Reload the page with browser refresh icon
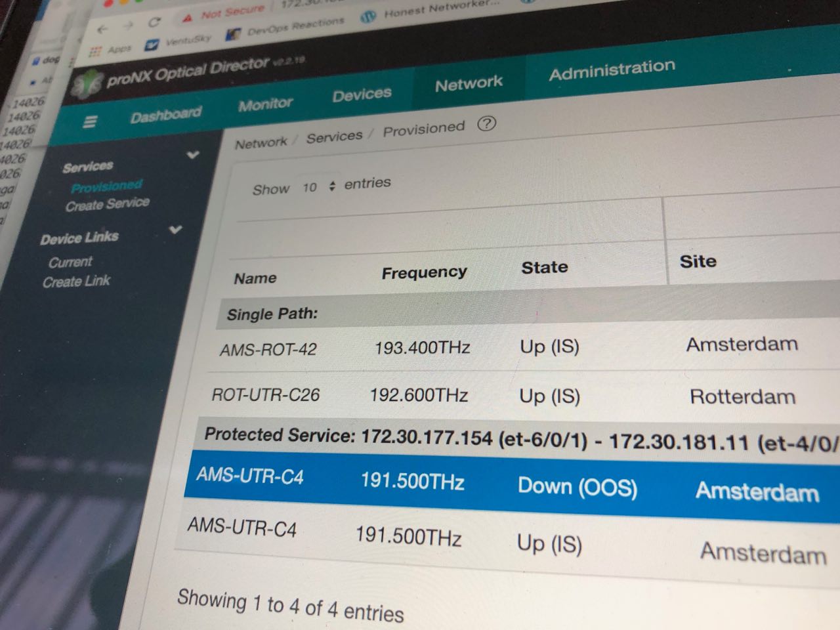Image resolution: width=840 pixels, height=630 pixels. (x=154, y=22)
